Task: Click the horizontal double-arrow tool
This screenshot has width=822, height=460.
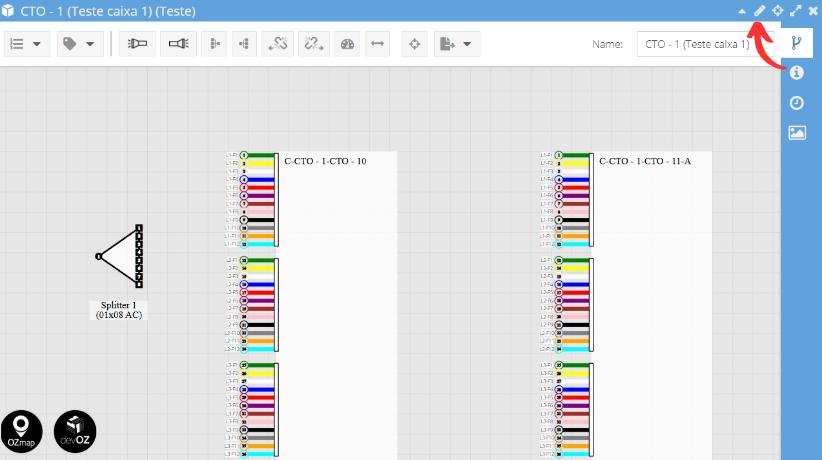Action: pyautogui.click(x=377, y=44)
